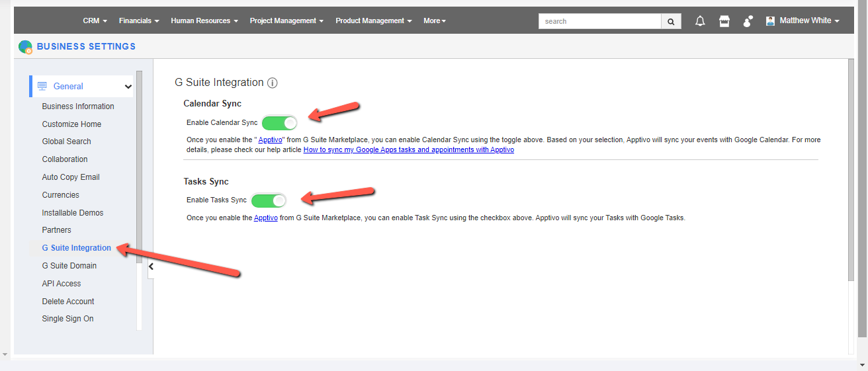
Task: Click the main content vertical scrollbar
Action: click(851, 172)
